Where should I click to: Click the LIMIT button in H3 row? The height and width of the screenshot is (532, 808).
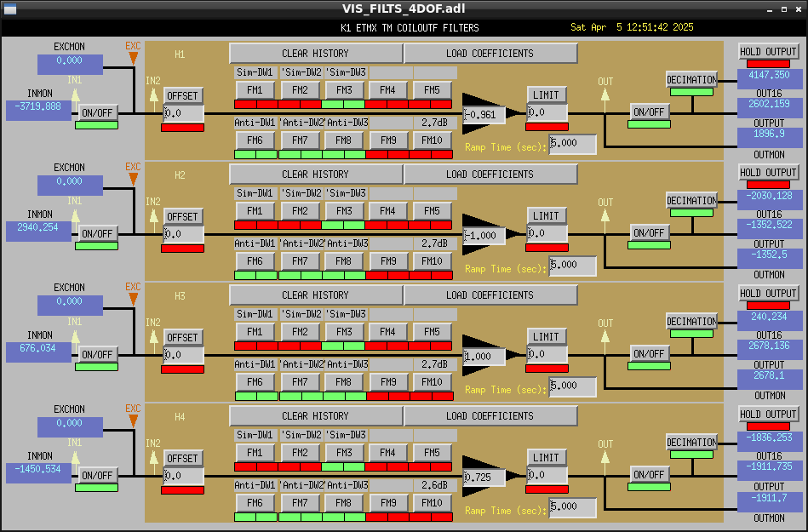[546, 337]
